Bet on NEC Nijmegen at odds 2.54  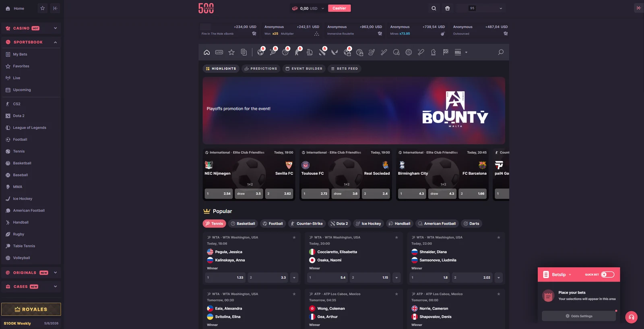pos(219,194)
